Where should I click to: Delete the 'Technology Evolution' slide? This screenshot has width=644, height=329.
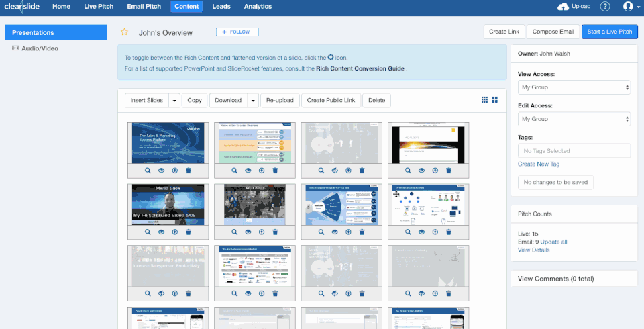pos(362,171)
